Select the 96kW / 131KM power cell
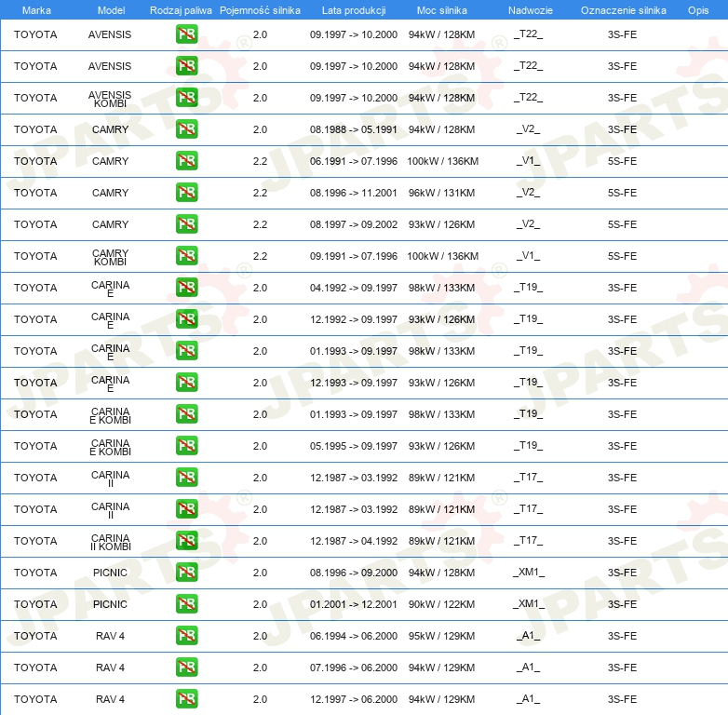 442,193
